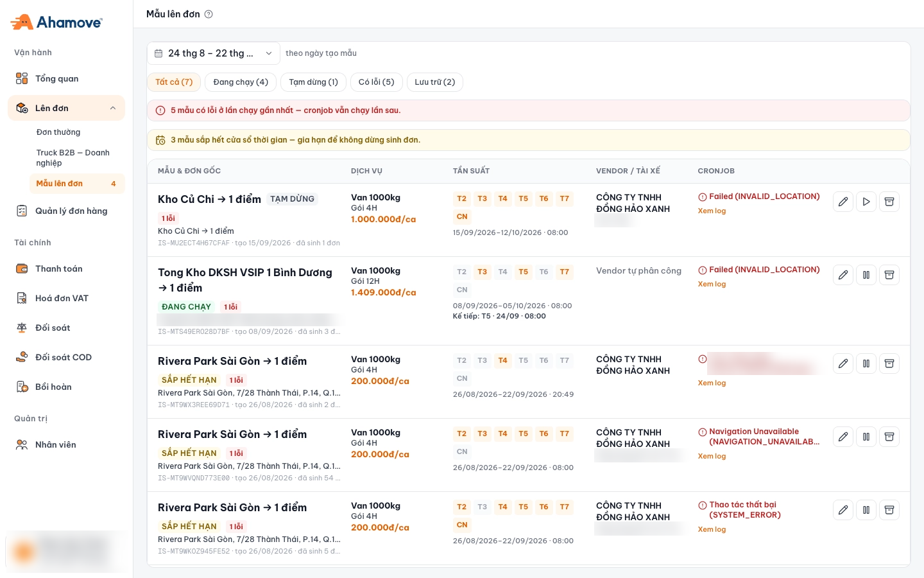Open the help icon next to Mẫu lên đơn

point(209,14)
